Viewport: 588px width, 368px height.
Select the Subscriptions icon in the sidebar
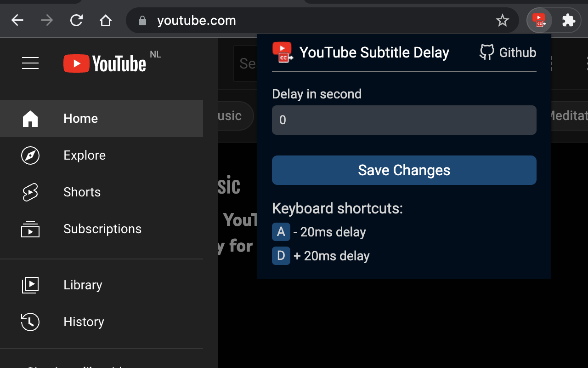coord(30,229)
